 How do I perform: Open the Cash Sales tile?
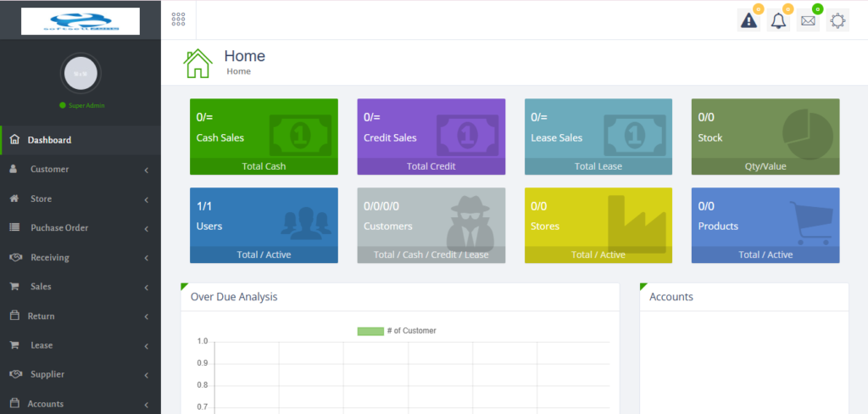pos(263,136)
